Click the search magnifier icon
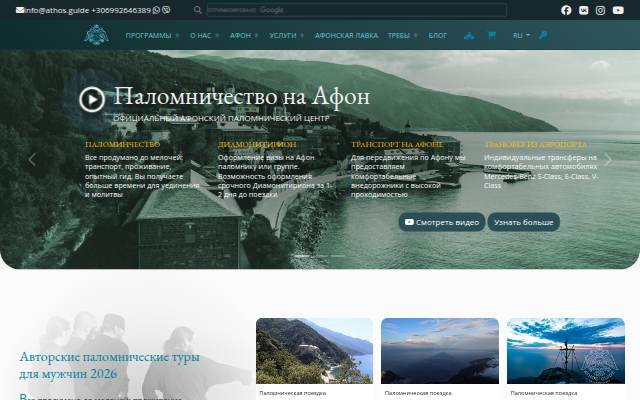This screenshot has width=640, height=400. [x=198, y=10]
